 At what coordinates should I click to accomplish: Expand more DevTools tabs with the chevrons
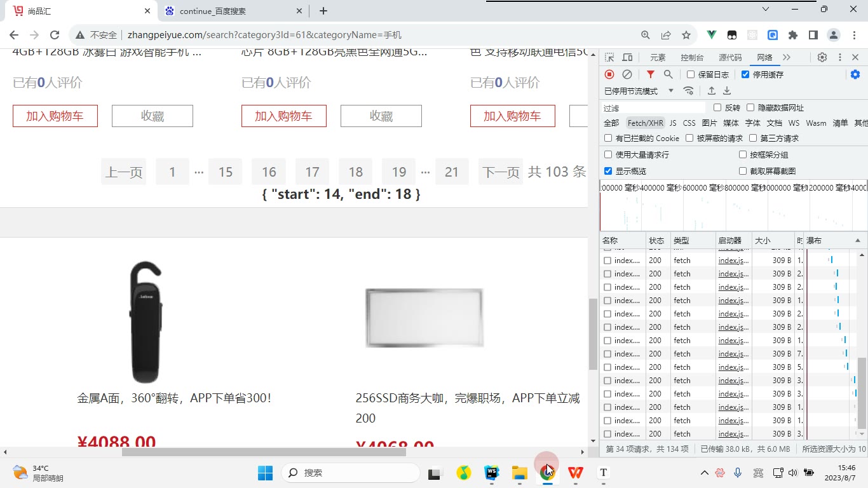(787, 57)
